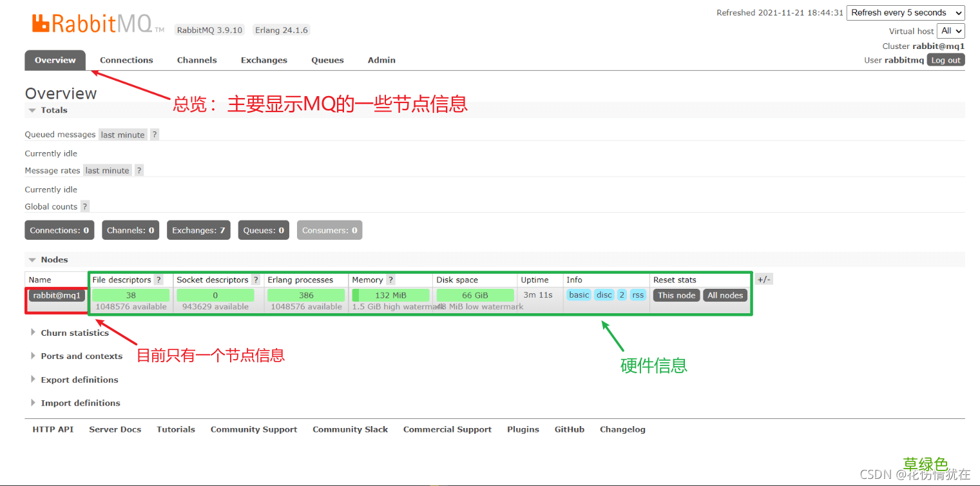
Task: Click the File descriptors help icon
Action: click(159, 279)
